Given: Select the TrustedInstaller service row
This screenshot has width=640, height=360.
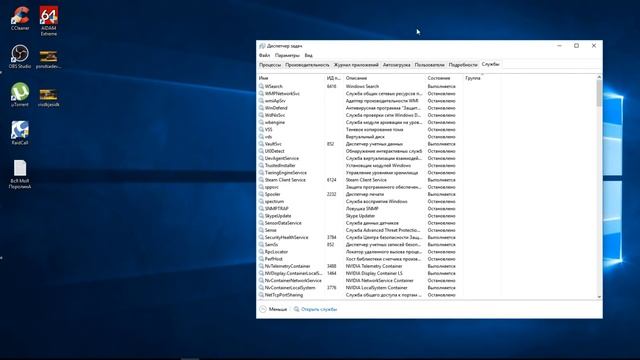Looking at the screenshot, I should click(x=427, y=166).
